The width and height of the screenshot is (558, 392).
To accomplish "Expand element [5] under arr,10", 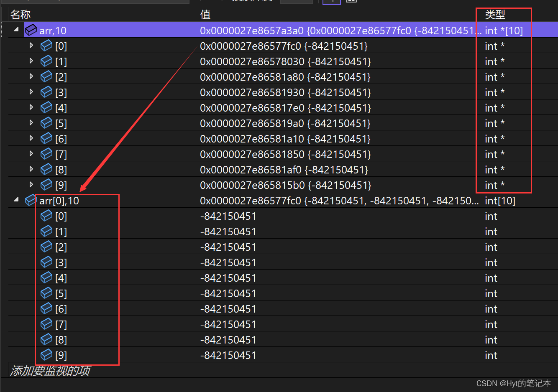I will [31, 122].
